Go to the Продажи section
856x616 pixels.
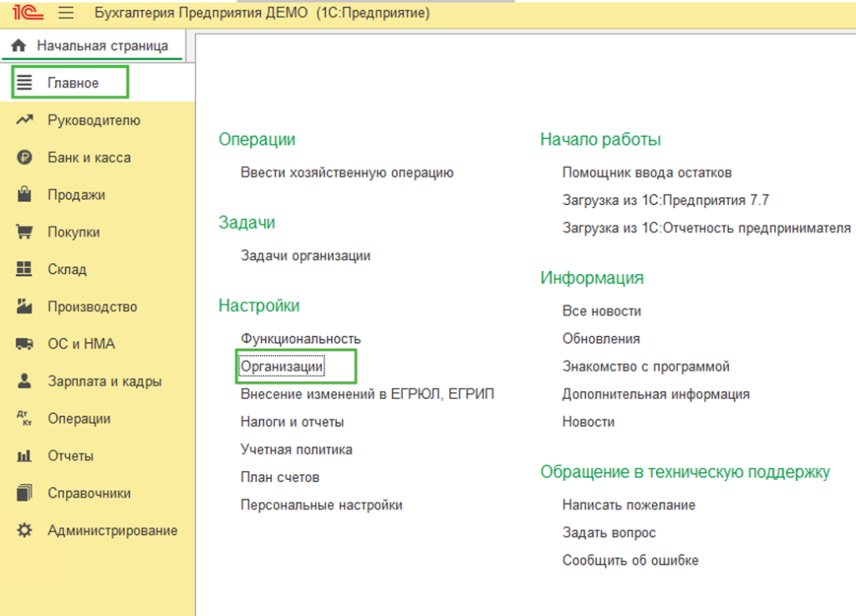[x=76, y=195]
